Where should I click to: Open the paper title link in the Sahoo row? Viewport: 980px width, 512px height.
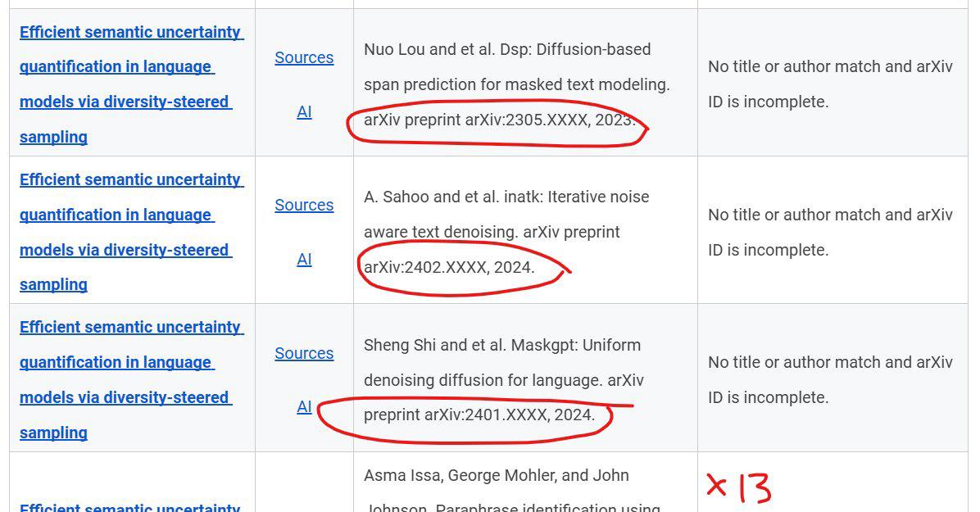click(131, 232)
